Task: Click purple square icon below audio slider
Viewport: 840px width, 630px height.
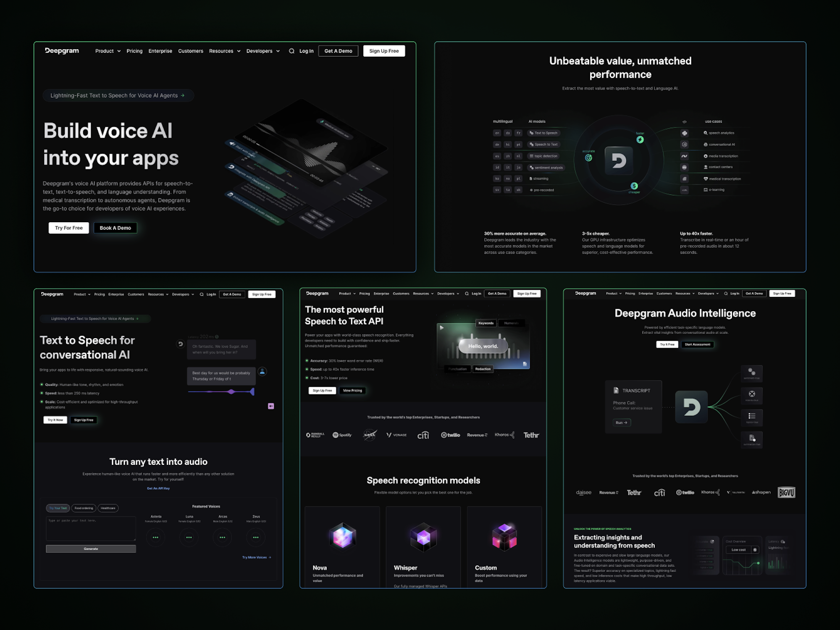Action: (271, 406)
